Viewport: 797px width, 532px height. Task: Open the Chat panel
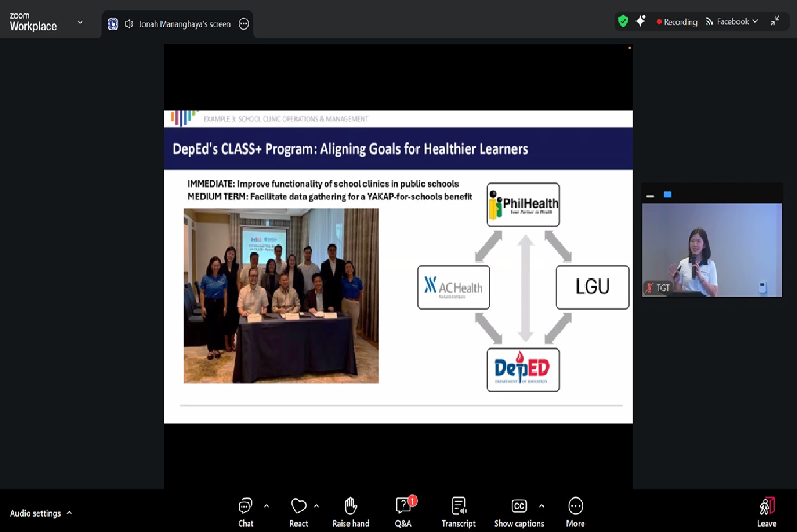pyautogui.click(x=245, y=512)
